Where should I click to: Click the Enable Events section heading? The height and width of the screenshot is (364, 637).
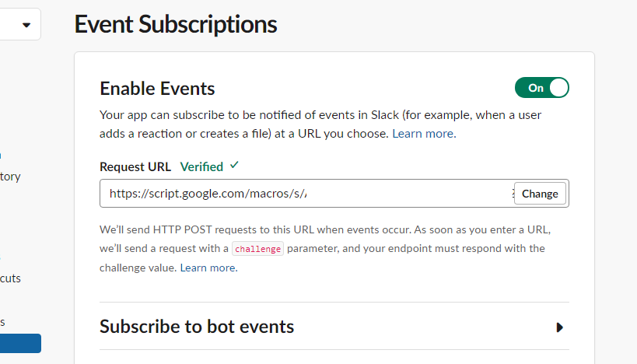157,89
